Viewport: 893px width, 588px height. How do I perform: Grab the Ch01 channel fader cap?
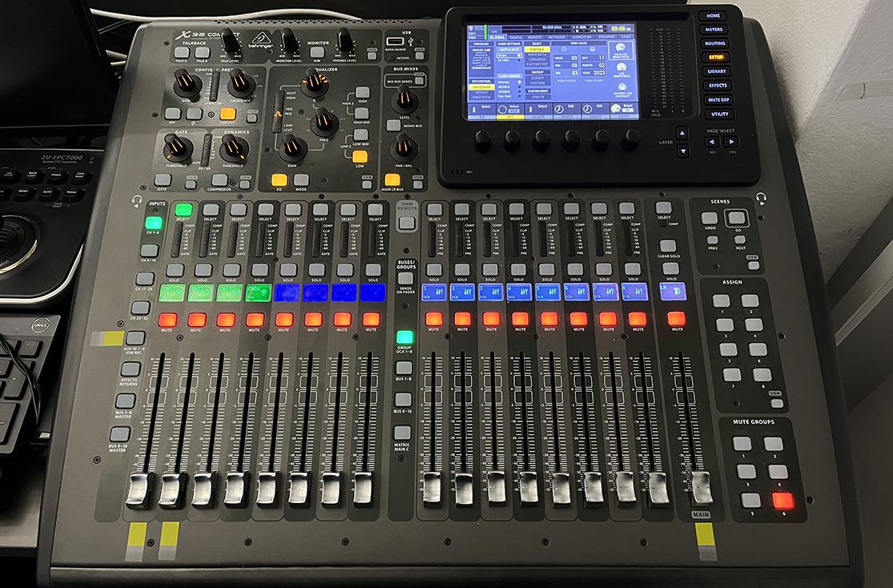point(139,490)
